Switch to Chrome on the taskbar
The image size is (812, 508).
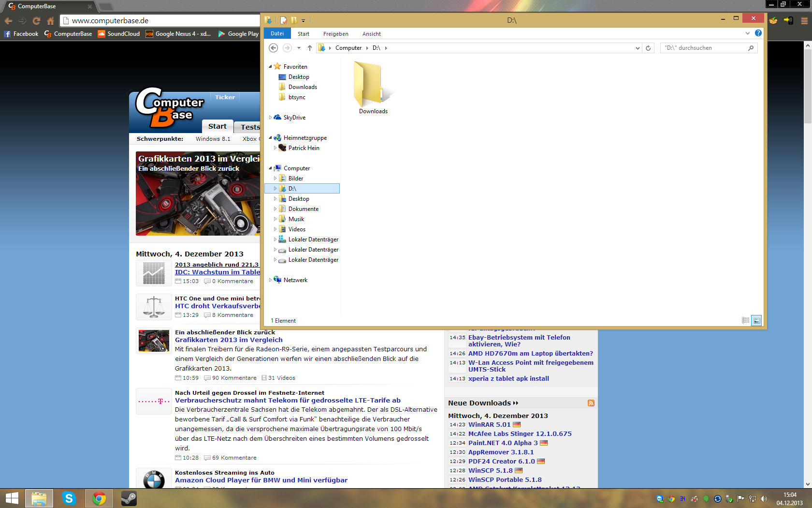pyautogui.click(x=99, y=498)
